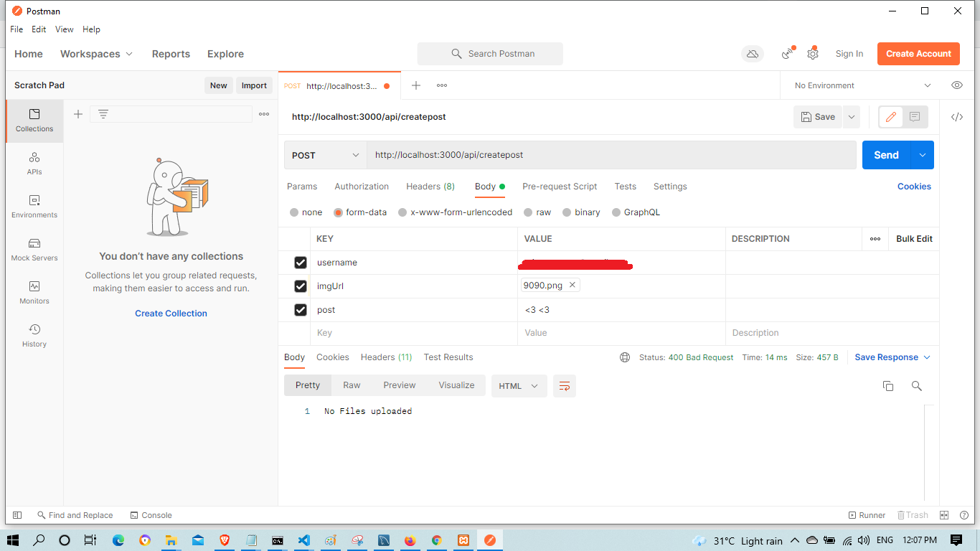Screen dimensions: 980x551
Task: Open the settings gear icon in header
Action: 813,54
